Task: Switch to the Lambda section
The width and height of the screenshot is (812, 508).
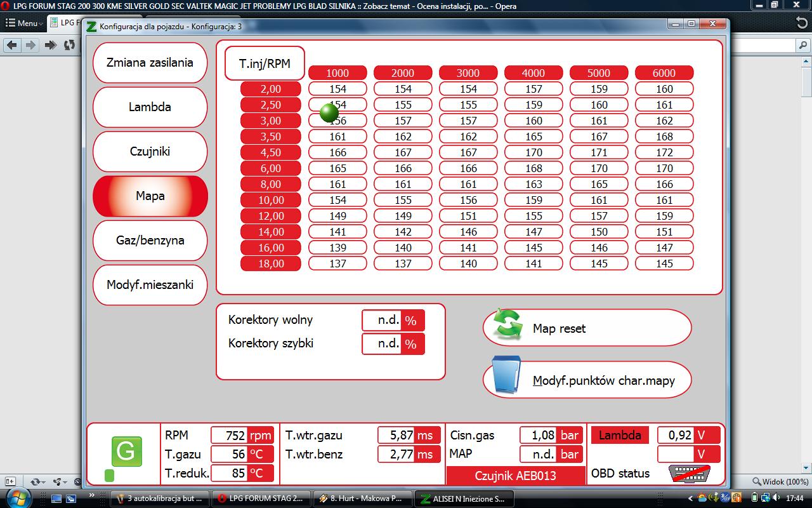Action: (150, 107)
